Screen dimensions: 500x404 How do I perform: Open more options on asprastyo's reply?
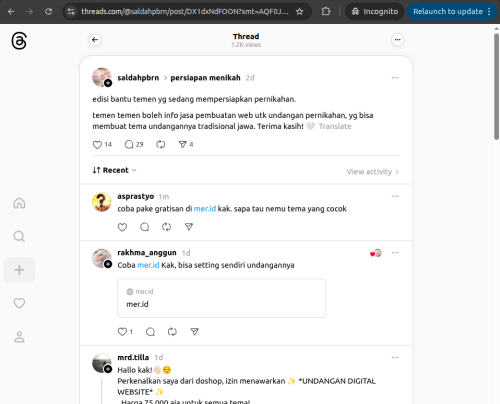(x=395, y=196)
